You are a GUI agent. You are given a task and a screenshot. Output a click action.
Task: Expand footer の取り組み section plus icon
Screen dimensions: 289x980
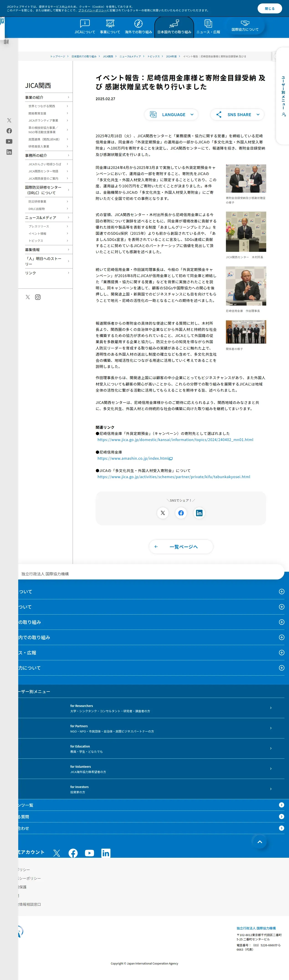coord(281,622)
